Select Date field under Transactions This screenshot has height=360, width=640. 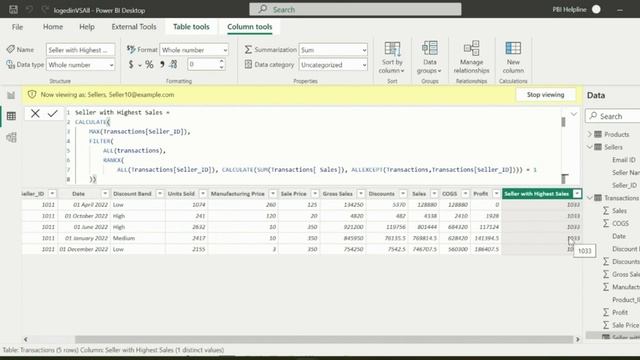619,236
